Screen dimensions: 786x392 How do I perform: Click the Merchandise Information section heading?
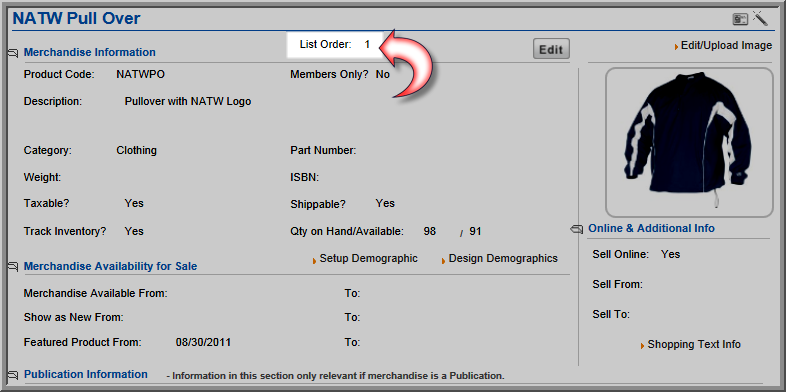pyautogui.click(x=90, y=52)
